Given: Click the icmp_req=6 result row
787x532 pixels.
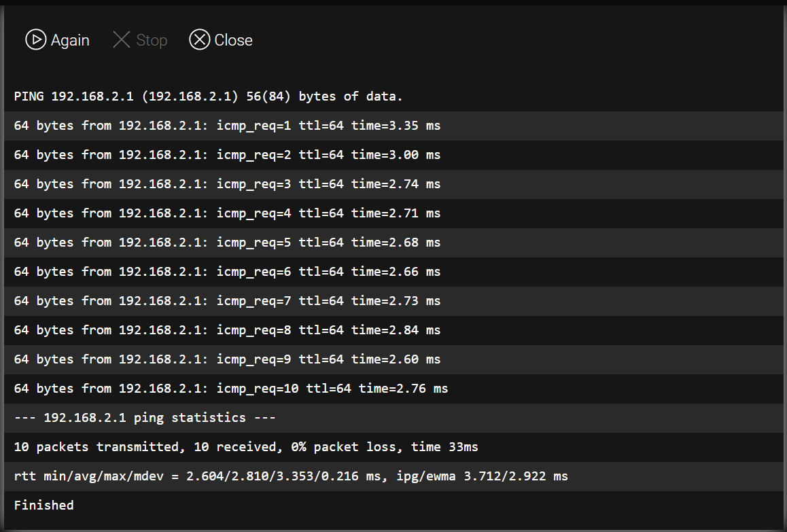Looking at the screenshot, I should 393,272.
